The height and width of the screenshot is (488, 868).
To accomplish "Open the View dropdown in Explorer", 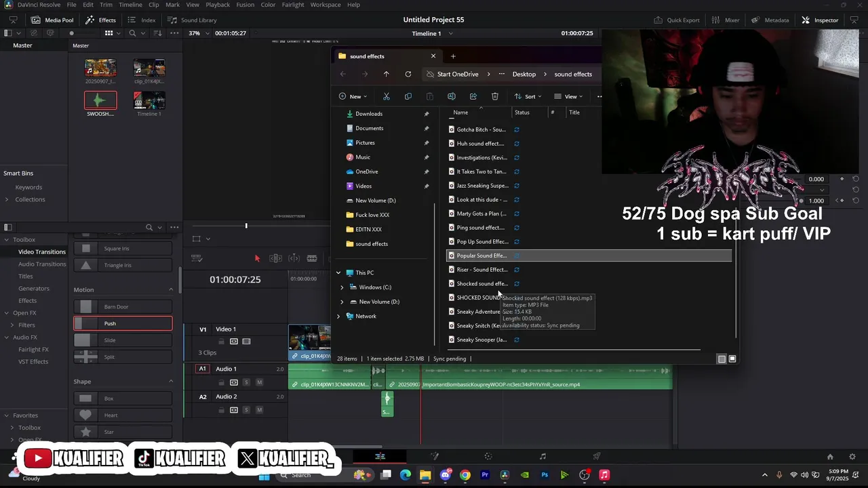I will pyautogui.click(x=568, y=96).
